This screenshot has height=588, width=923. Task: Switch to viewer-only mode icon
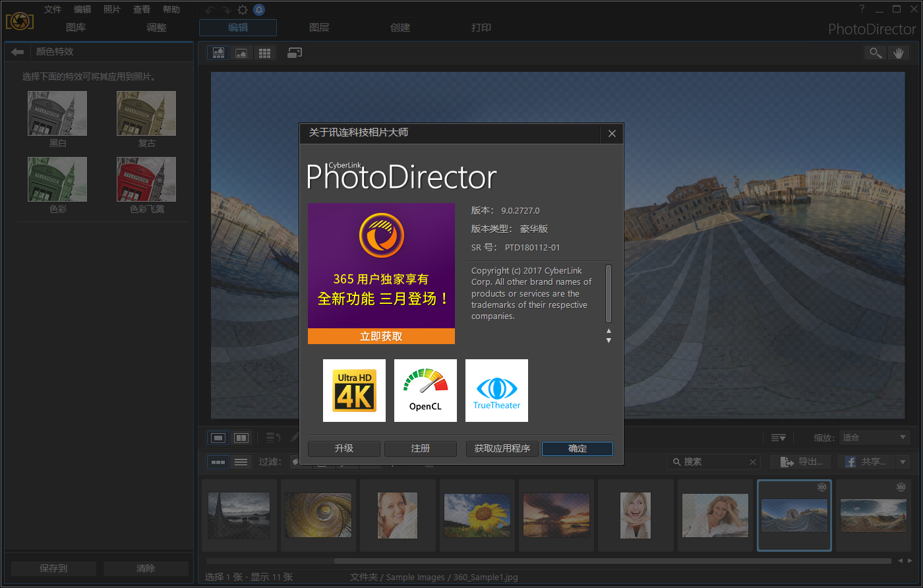pyautogui.click(x=241, y=53)
